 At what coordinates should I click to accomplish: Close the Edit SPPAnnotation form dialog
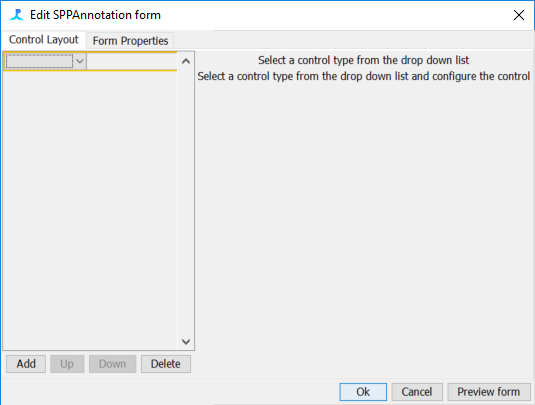519,15
